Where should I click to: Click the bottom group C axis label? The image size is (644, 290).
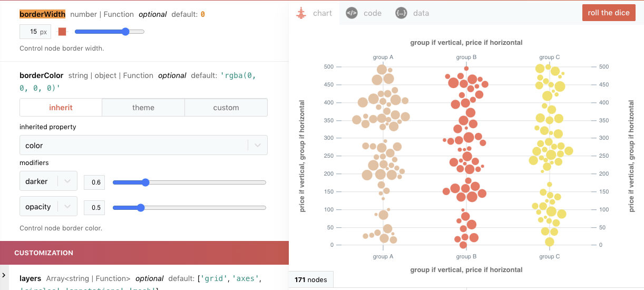pyautogui.click(x=550, y=256)
